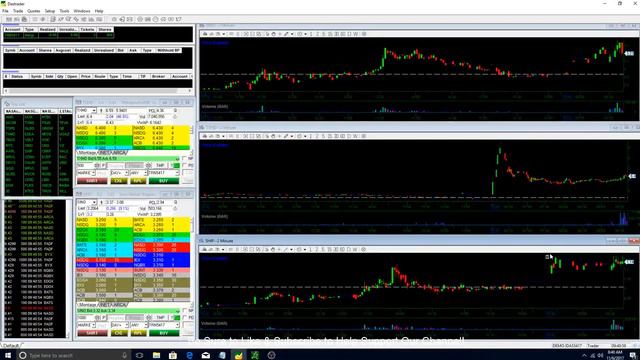Expand SINO symbol dropdown
Screen dimensions: 640x360
point(94,202)
